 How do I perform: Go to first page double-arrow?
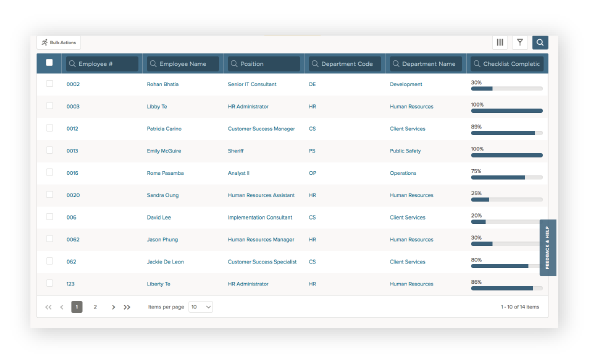pos(48,307)
